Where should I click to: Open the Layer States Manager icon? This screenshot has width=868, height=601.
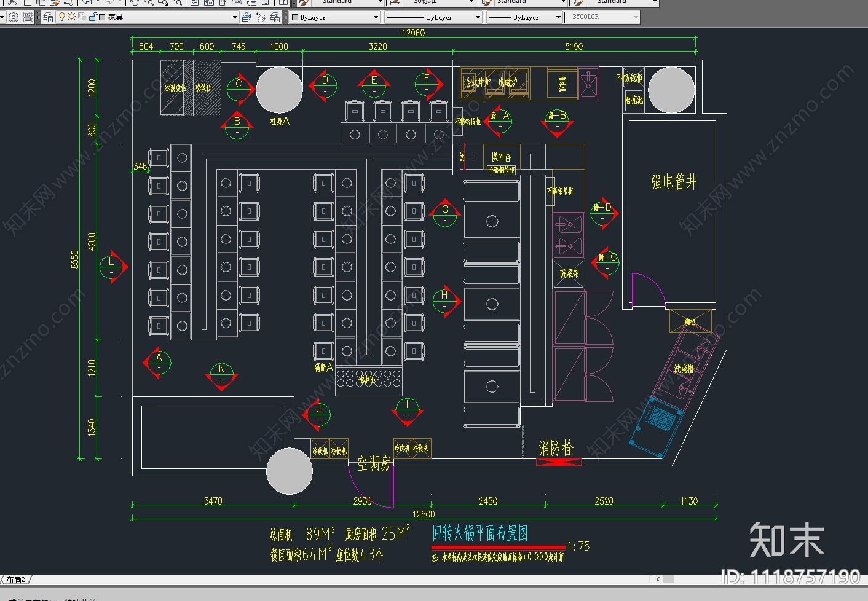[275, 17]
